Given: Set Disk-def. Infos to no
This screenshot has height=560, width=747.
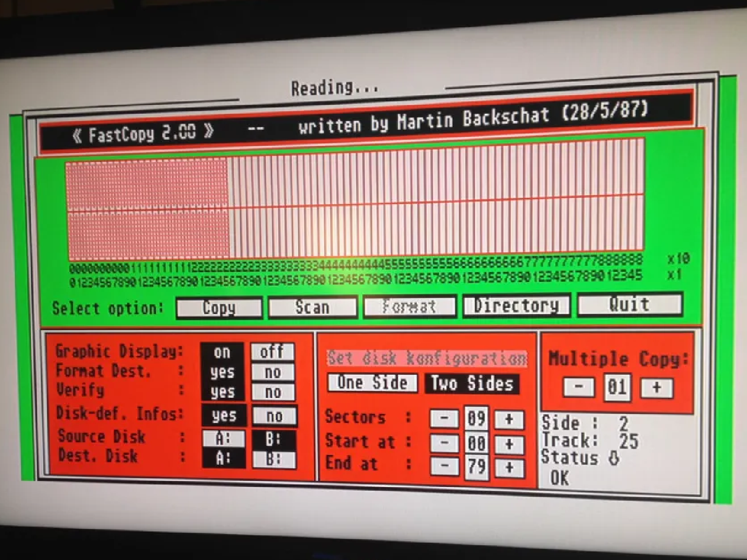Looking at the screenshot, I should click(274, 416).
